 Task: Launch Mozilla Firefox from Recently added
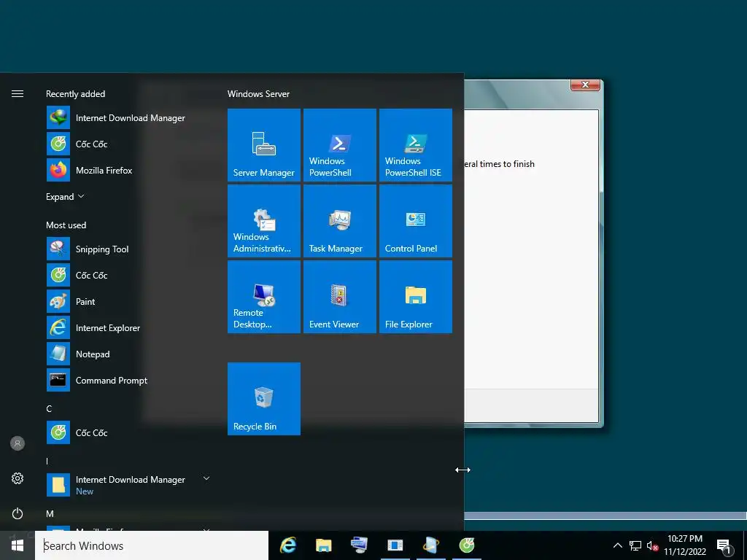pos(128,170)
